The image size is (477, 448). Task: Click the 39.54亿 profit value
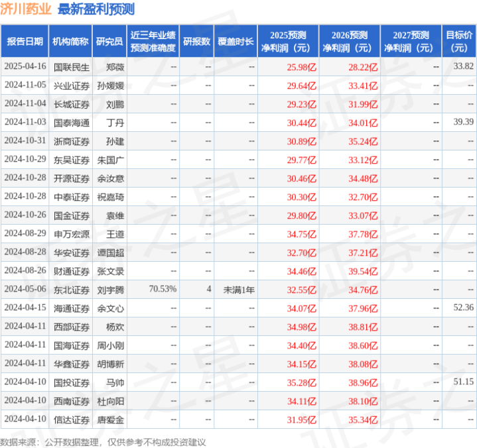pos(363,272)
